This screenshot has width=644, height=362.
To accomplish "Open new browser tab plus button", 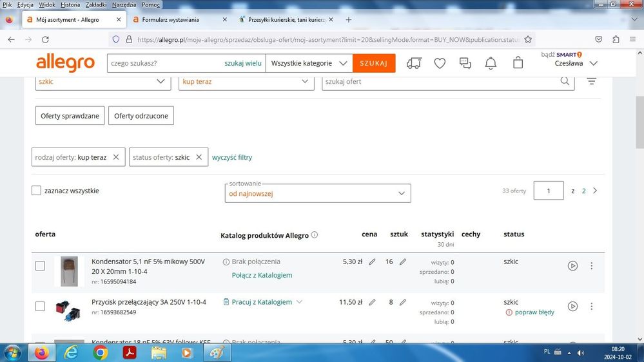I will pos(348,20).
